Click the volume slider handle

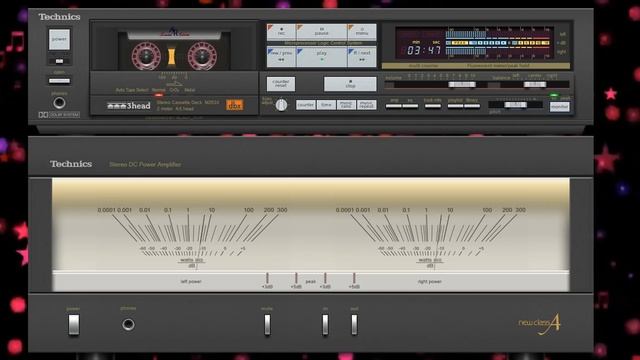tap(462, 84)
